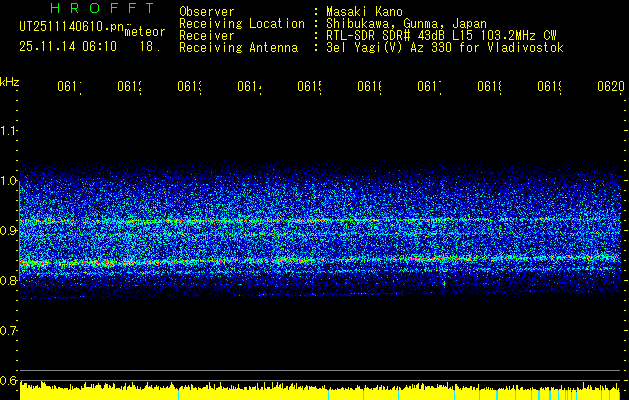The height and width of the screenshot is (400, 629).
Task: Click the yellow signal level bar graph
Action: [320, 391]
